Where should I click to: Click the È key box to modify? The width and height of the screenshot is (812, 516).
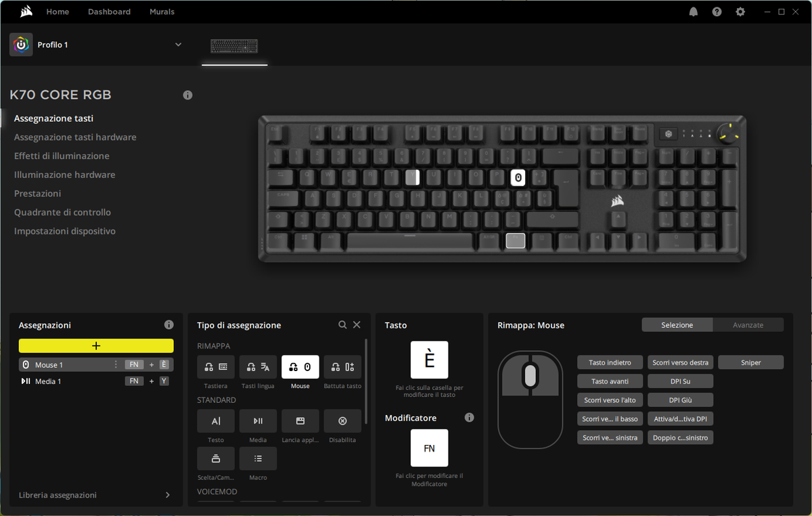point(430,360)
